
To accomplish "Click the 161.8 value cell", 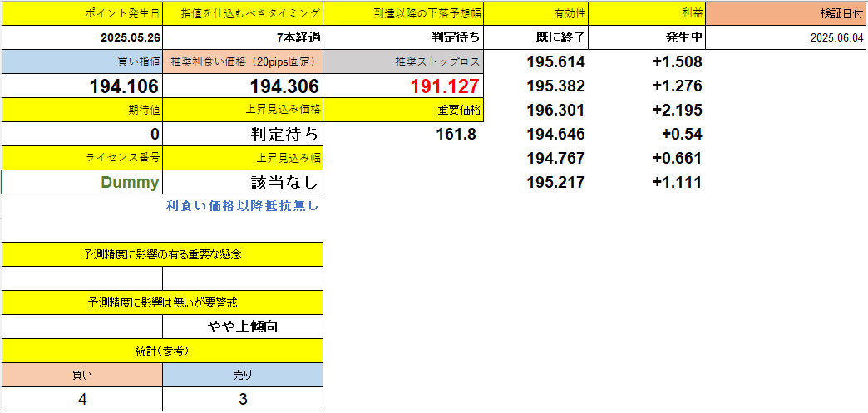I will [403, 134].
